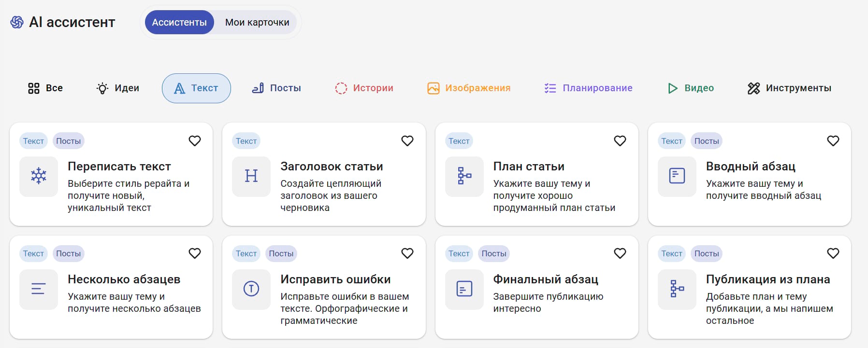The image size is (868, 348).
Task: Open the Мои карточки tab
Action: click(257, 22)
